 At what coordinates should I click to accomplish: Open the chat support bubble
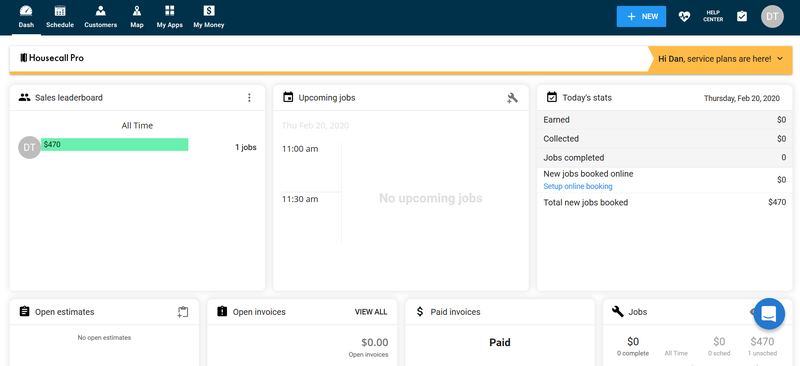click(769, 314)
